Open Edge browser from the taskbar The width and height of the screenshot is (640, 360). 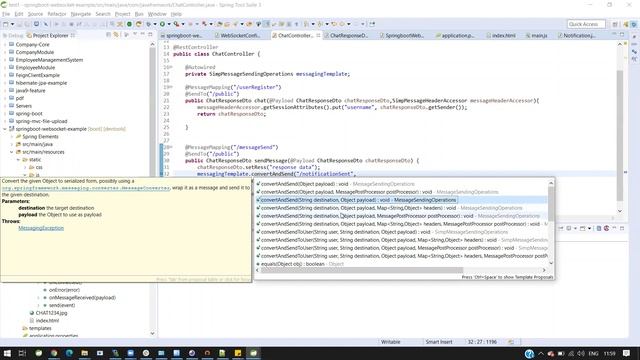pyautogui.click(x=69, y=353)
